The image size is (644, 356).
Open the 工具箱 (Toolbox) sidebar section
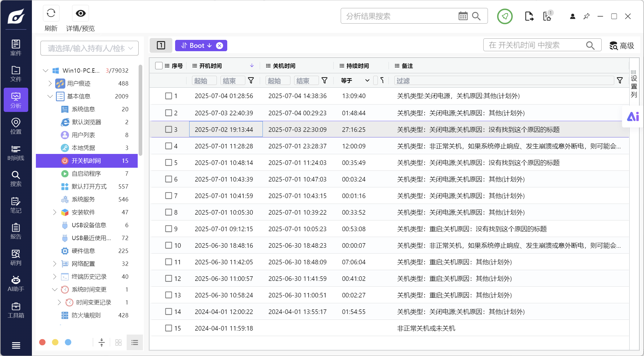tap(16, 310)
